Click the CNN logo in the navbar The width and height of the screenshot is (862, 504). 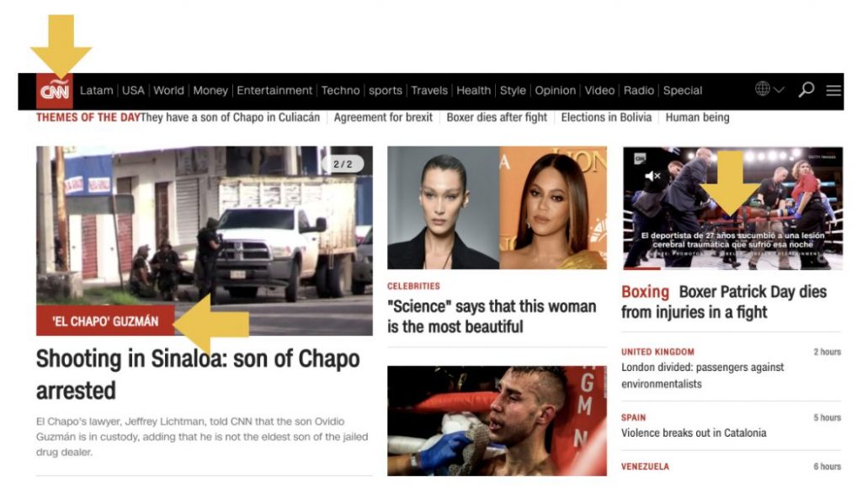[55, 91]
